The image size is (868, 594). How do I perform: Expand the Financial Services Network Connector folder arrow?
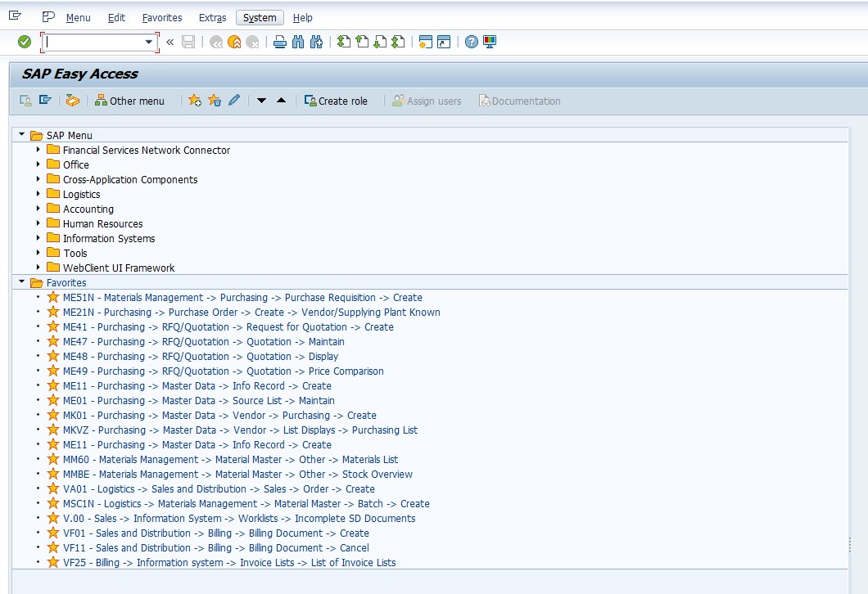38,150
